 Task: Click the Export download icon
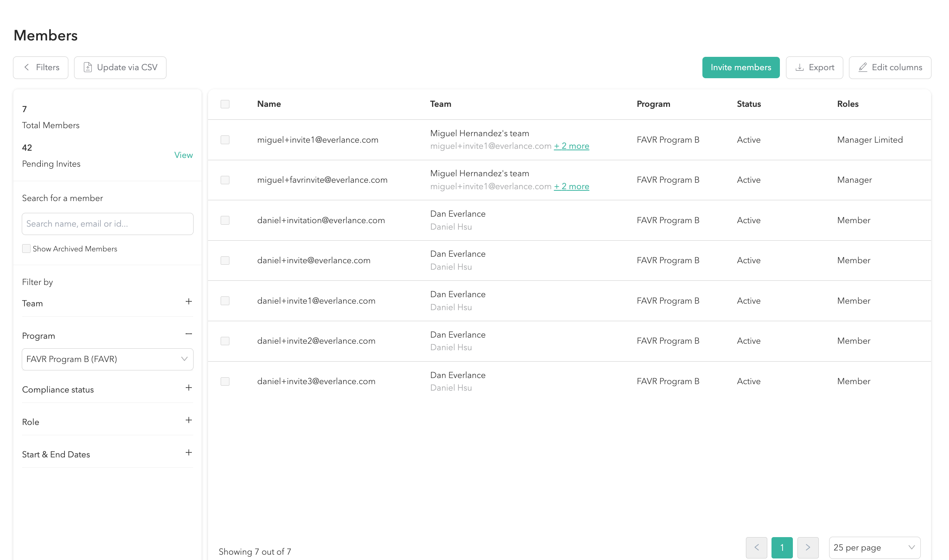[x=799, y=68]
